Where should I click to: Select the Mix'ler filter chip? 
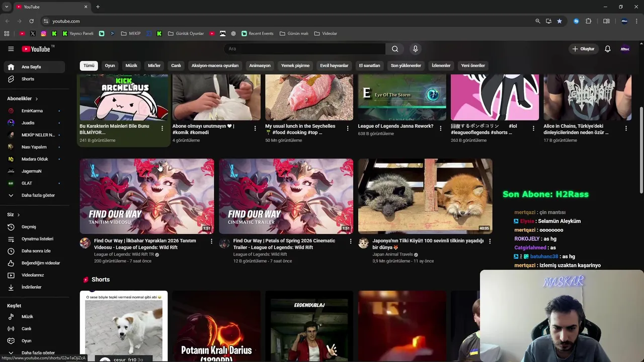pos(154,65)
